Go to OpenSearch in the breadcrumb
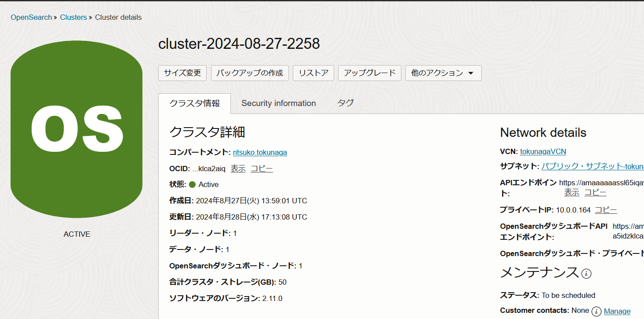 (x=31, y=18)
